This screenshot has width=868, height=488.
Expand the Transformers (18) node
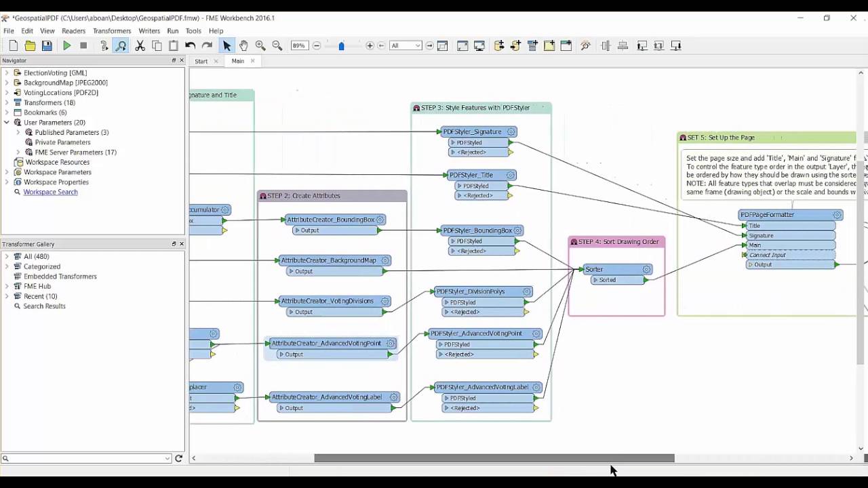tap(7, 102)
